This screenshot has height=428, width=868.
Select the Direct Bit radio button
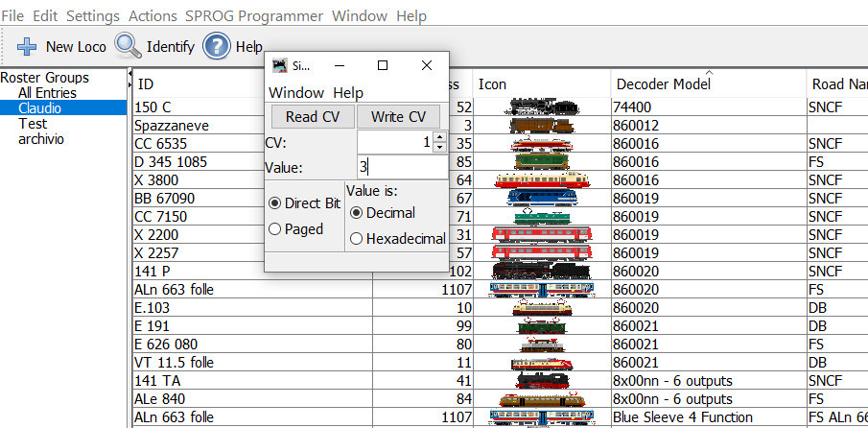point(275,203)
